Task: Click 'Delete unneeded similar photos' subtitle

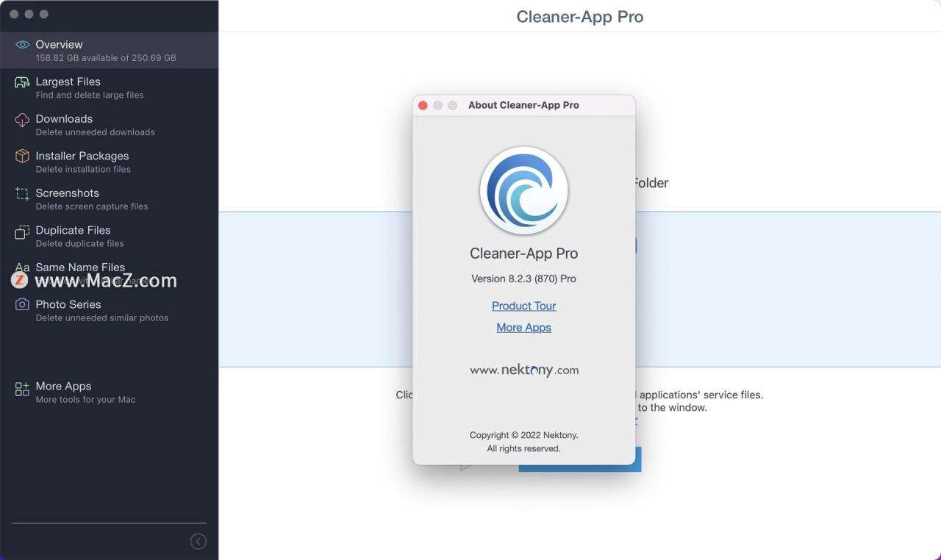Action: 101,318
